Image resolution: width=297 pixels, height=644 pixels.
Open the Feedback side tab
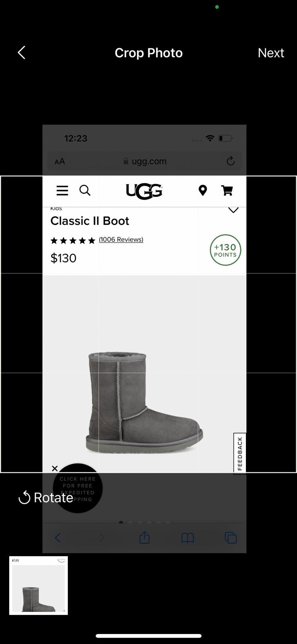(x=240, y=454)
